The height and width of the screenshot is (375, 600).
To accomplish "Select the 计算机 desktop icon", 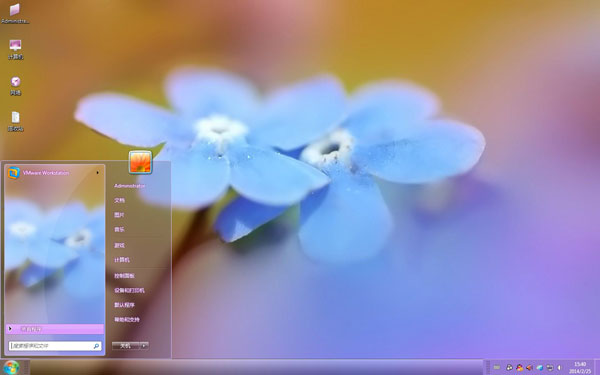I will click(x=15, y=49).
